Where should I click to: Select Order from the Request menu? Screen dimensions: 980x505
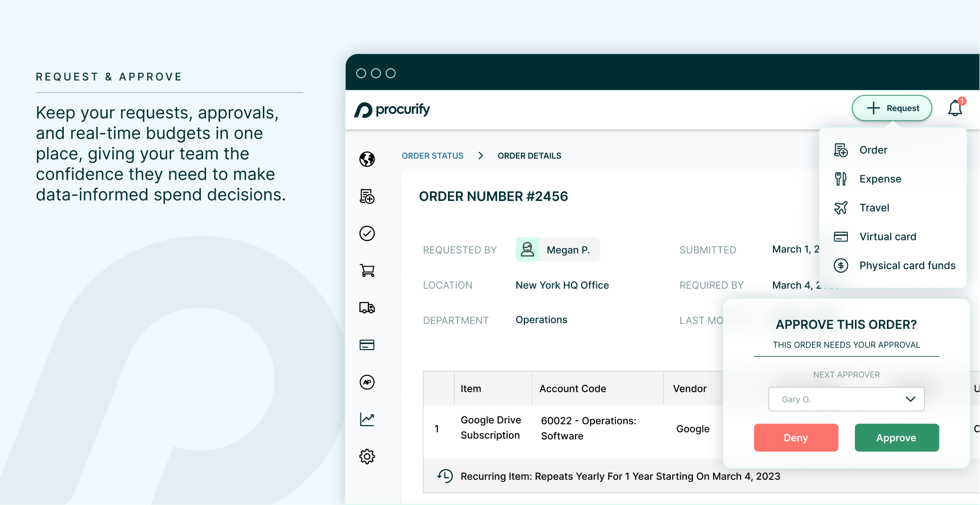[x=872, y=150]
